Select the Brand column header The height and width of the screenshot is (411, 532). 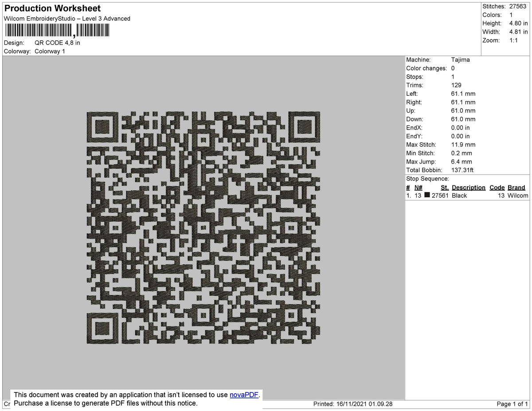point(516,187)
